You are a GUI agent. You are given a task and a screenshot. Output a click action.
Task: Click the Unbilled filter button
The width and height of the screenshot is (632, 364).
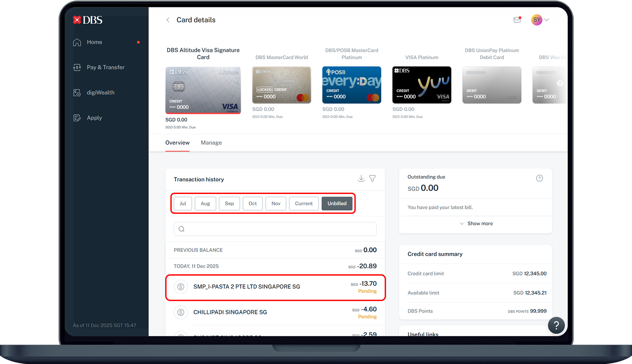337,203
